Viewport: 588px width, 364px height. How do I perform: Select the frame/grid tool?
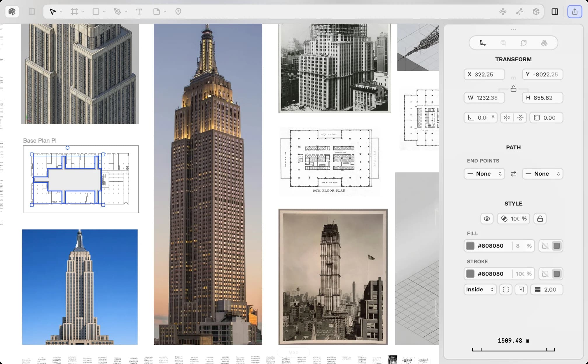74,12
